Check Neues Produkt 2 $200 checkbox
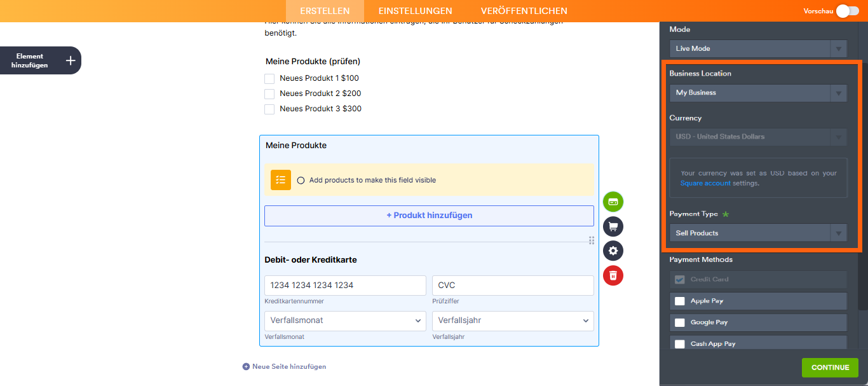868x386 pixels. 269,94
